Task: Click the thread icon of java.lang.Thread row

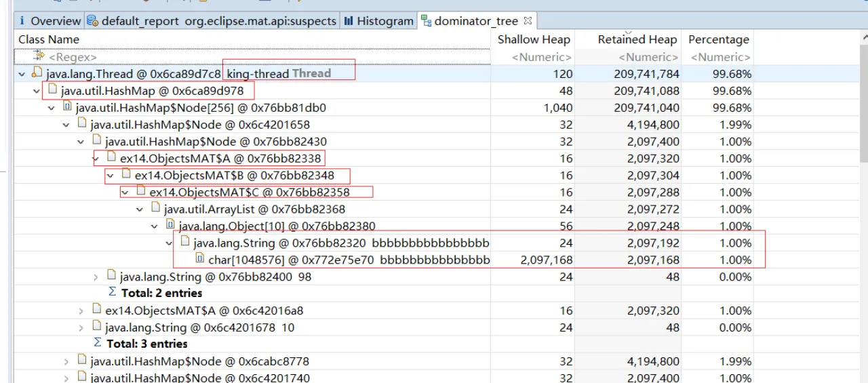Action: (37, 73)
